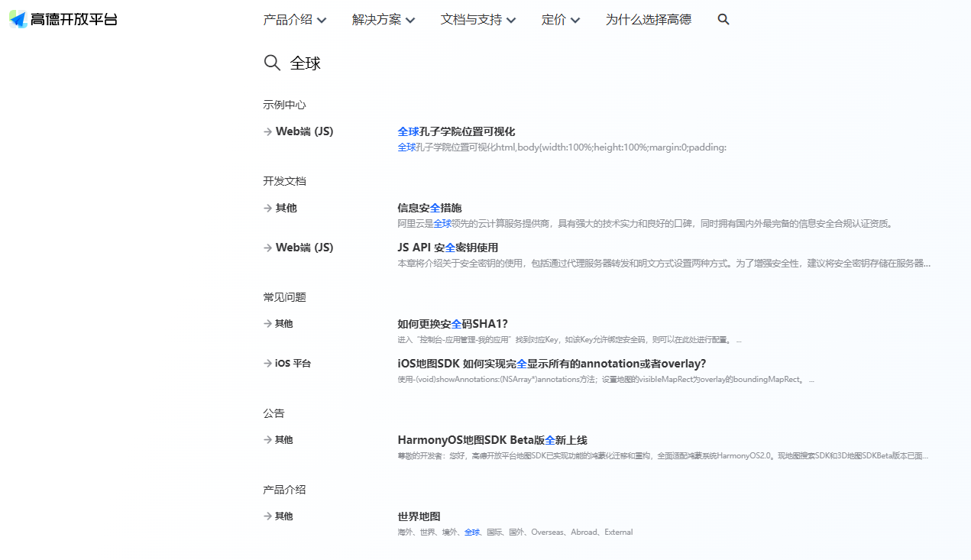Click the keyword line 海外、世界、境外
The width and height of the screenshot is (971, 560).
(515, 532)
